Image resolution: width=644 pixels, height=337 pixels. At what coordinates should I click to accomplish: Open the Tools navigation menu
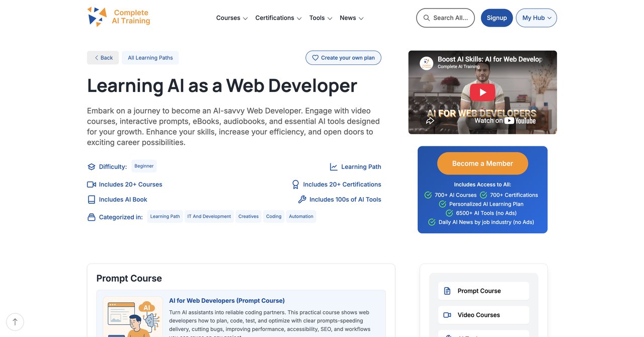(x=321, y=18)
